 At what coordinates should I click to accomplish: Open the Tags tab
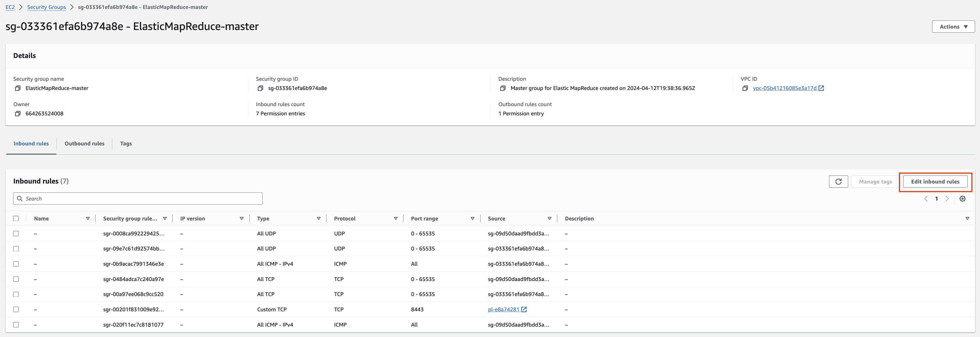(126, 144)
